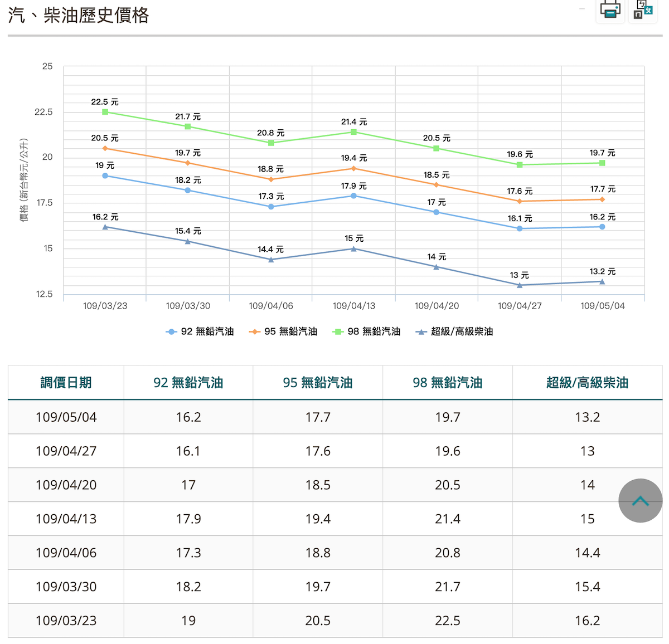Select the diesel triangle marker labeled 13.2 元

click(602, 282)
